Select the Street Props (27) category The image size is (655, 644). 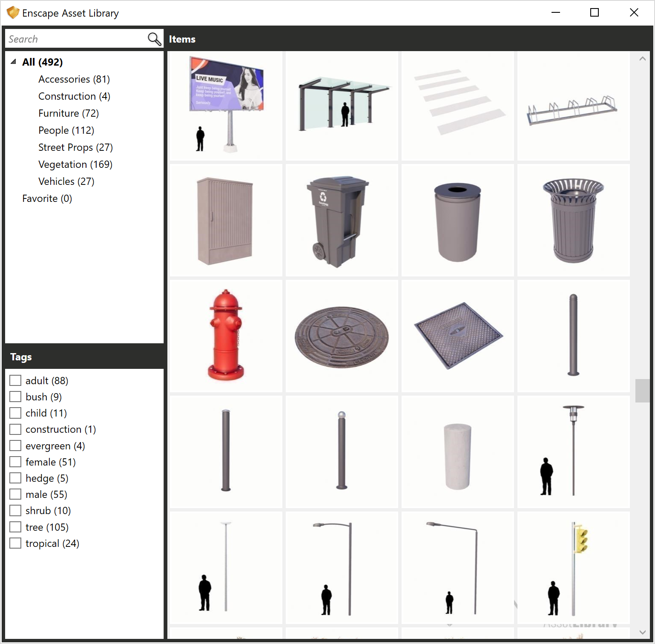[75, 147]
